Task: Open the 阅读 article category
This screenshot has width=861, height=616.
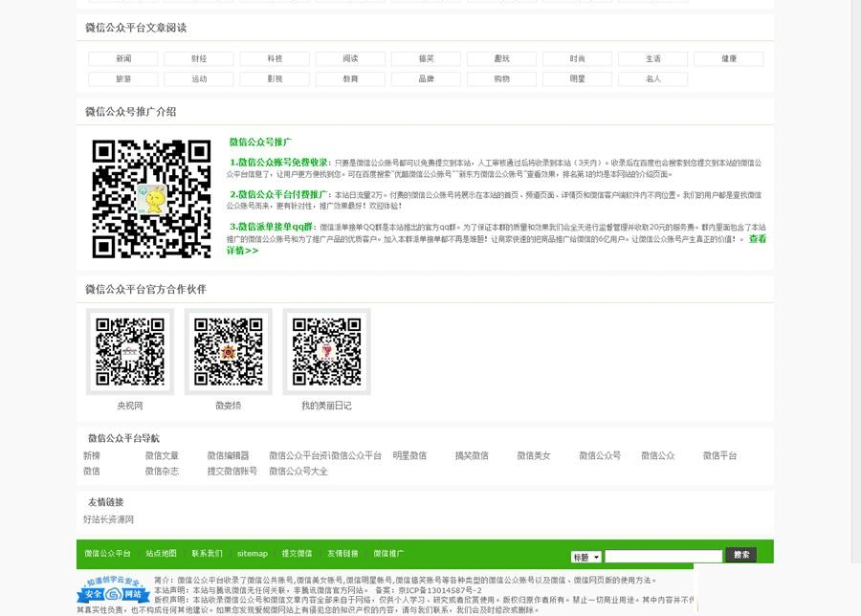Action: [x=350, y=58]
